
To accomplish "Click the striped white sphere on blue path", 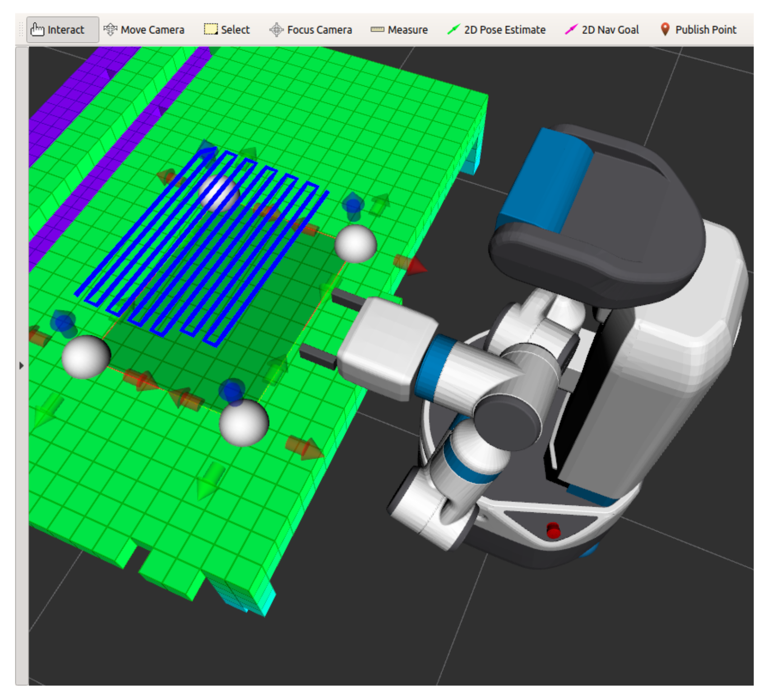I will click(x=219, y=193).
